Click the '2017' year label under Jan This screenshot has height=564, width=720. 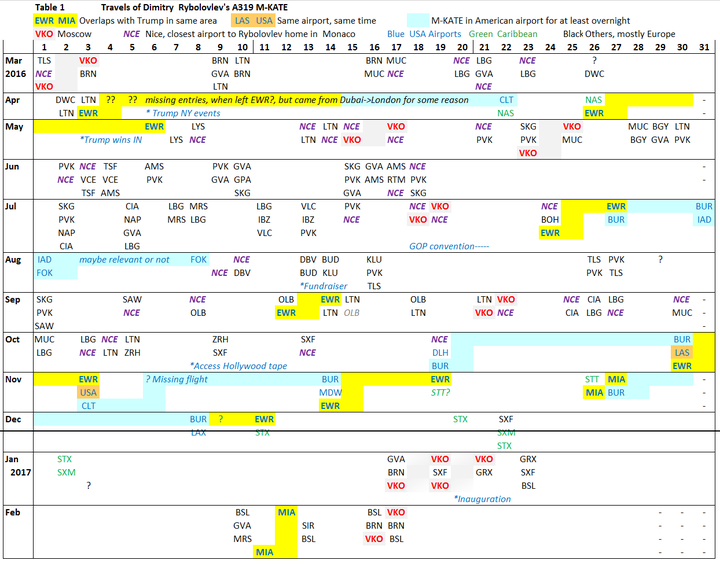pyautogui.click(x=20, y=472)
